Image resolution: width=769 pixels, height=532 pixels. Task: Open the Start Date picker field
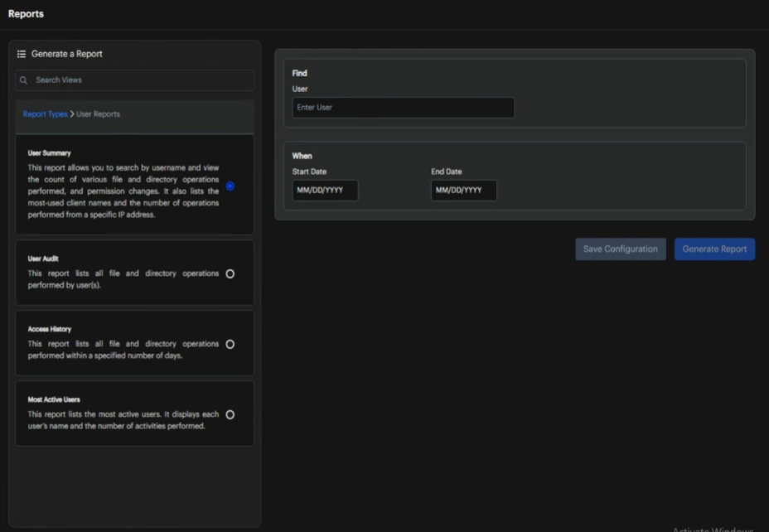[x=325, y=191]
